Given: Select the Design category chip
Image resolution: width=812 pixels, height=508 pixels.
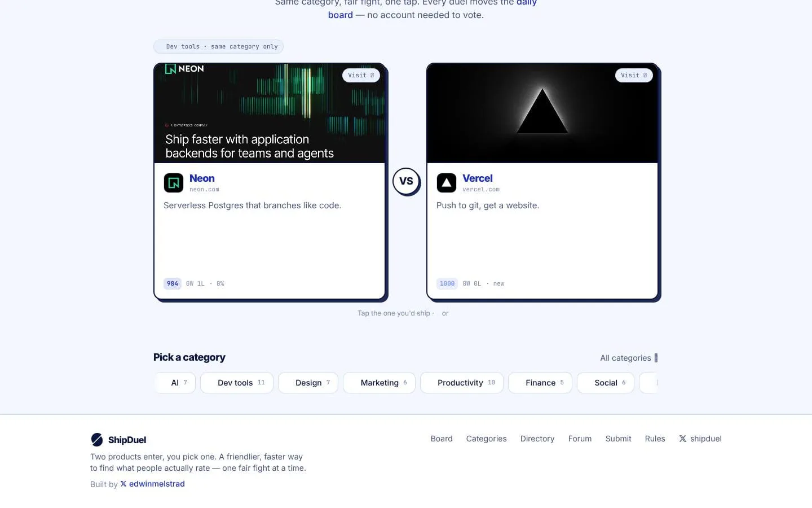Looking at the screenshot, I should click(x=308, y=383).
